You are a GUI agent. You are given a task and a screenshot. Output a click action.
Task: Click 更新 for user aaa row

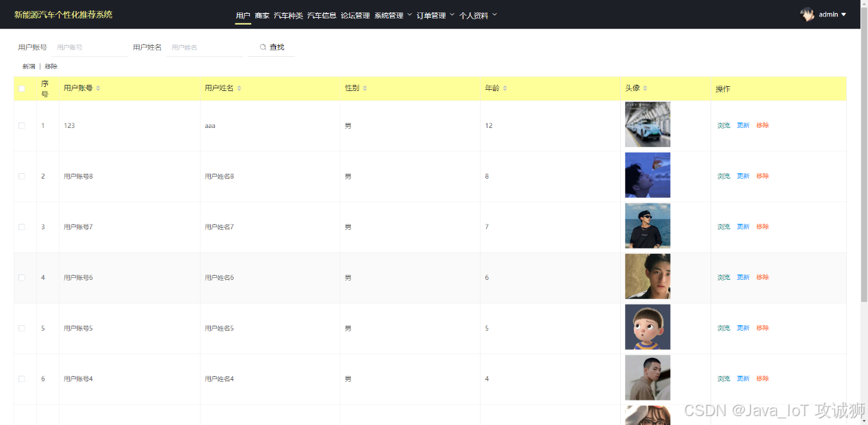coord(743,125)
